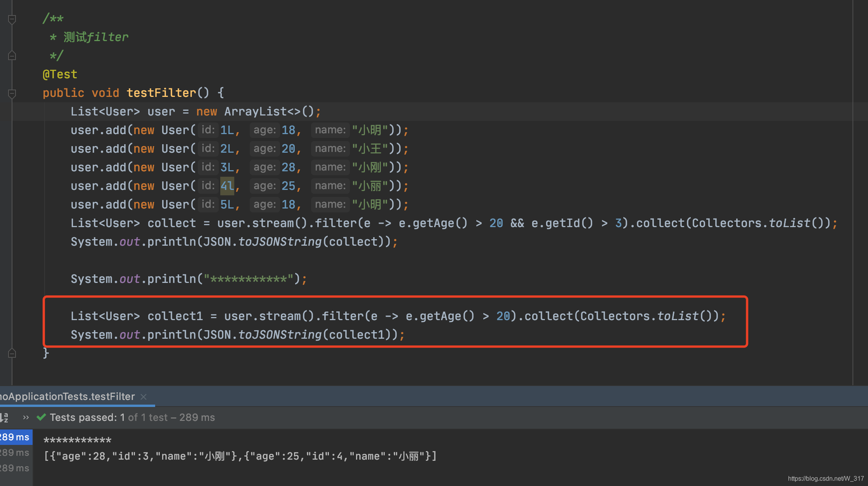Collapse the javadoc comment at its opening fold marker

click(x=12, y=19)
